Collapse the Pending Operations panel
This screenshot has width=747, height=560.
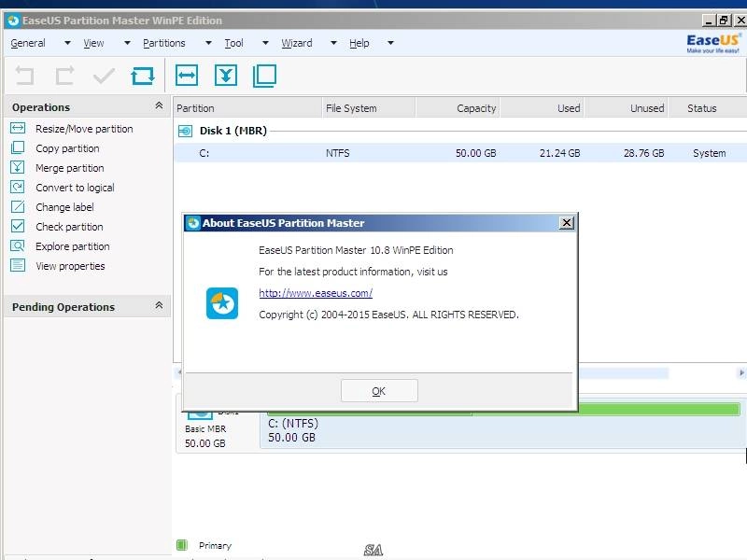(x=159, y=305)
